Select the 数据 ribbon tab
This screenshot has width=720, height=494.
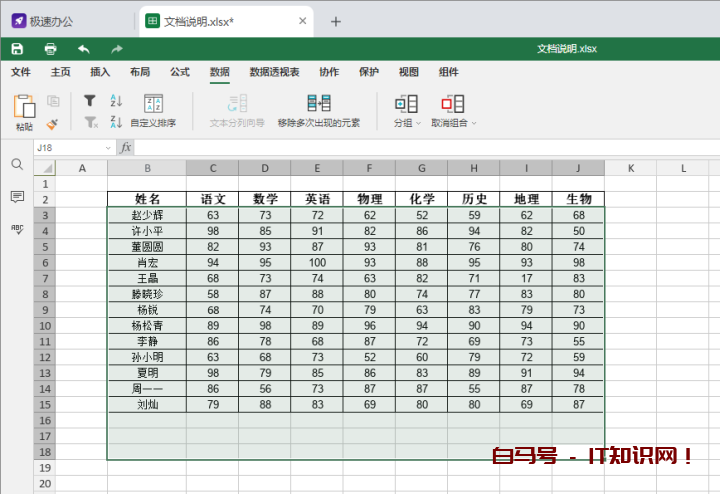219,72
